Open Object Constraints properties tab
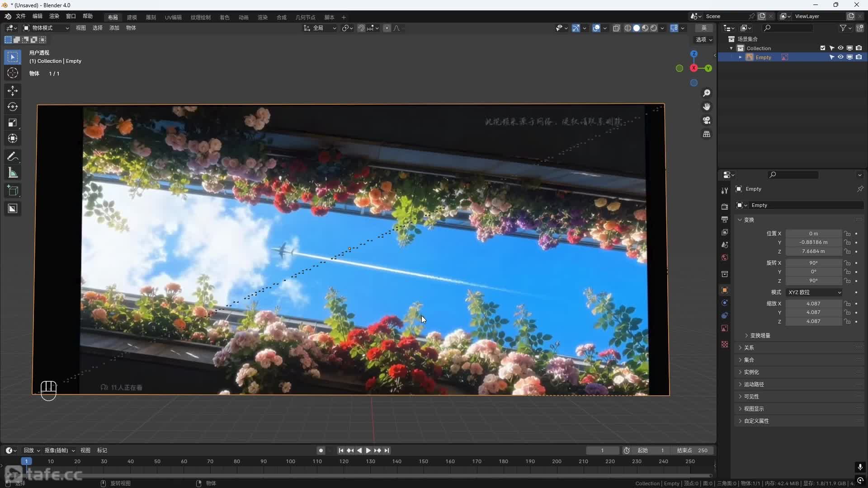This screenshot has width=868, height=488. point(725,315)
